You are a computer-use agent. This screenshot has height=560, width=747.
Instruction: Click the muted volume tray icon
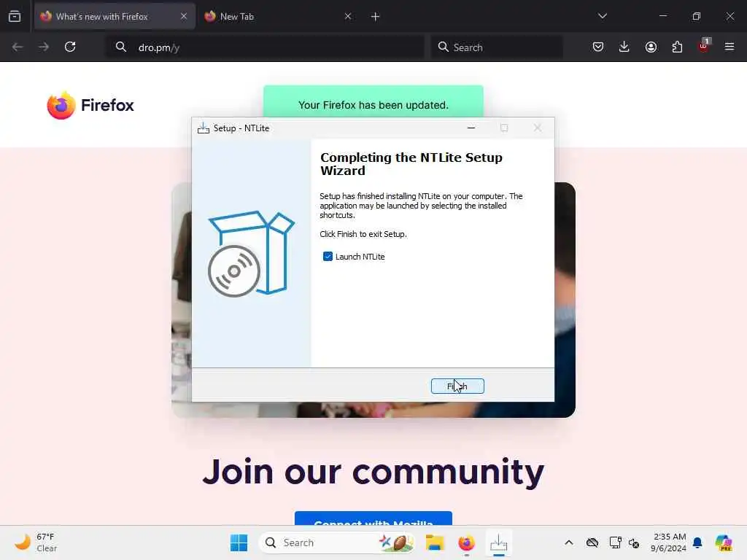pyautogui.click(x=634, y=542)
